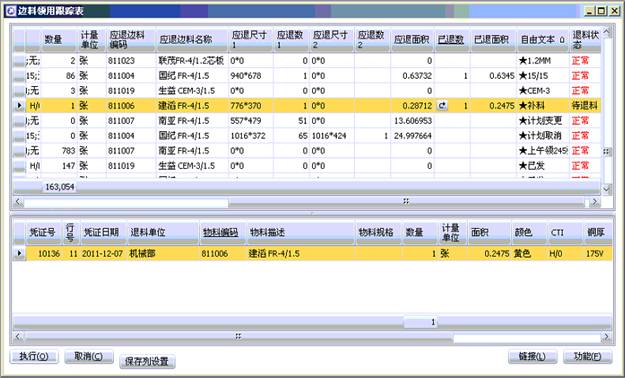Select cell ★CEM-3
This screenshot has height=378, width=625.
(543, 91)
